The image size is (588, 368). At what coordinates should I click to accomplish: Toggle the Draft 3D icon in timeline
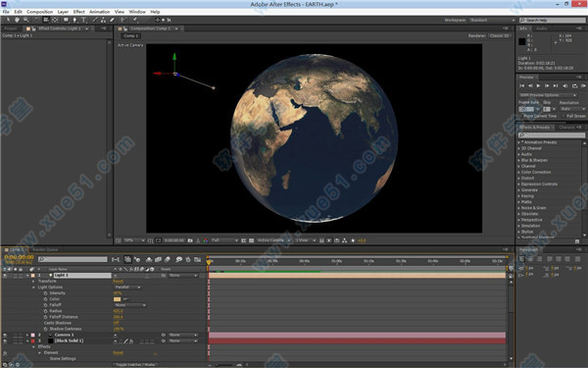point(137,259)
